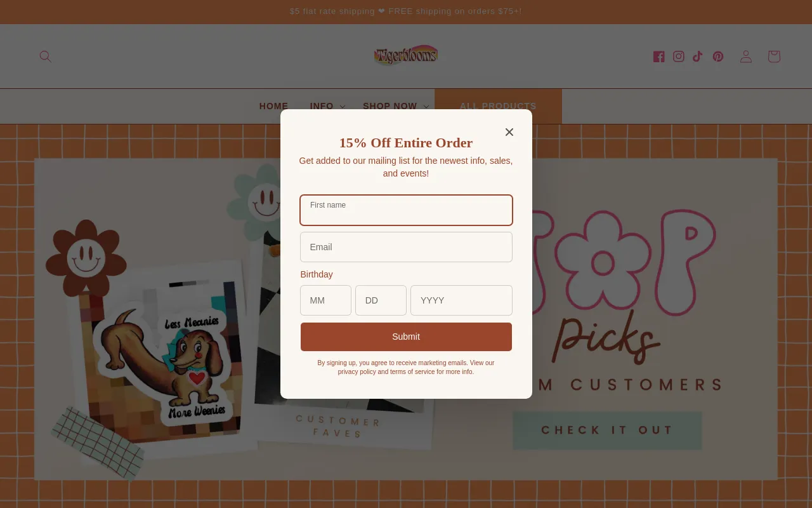Open the account login icon

click(746, 57)
